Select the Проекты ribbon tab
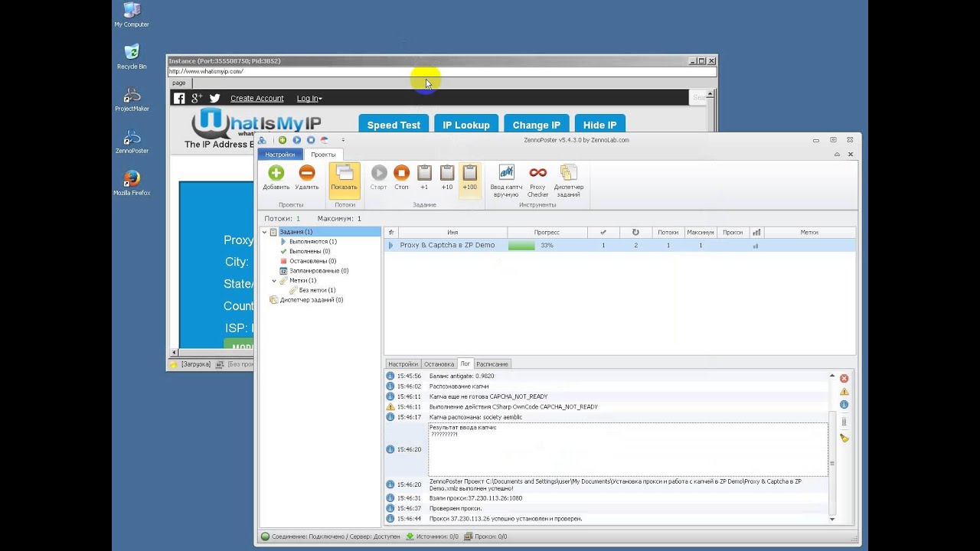 pos(323,155)
